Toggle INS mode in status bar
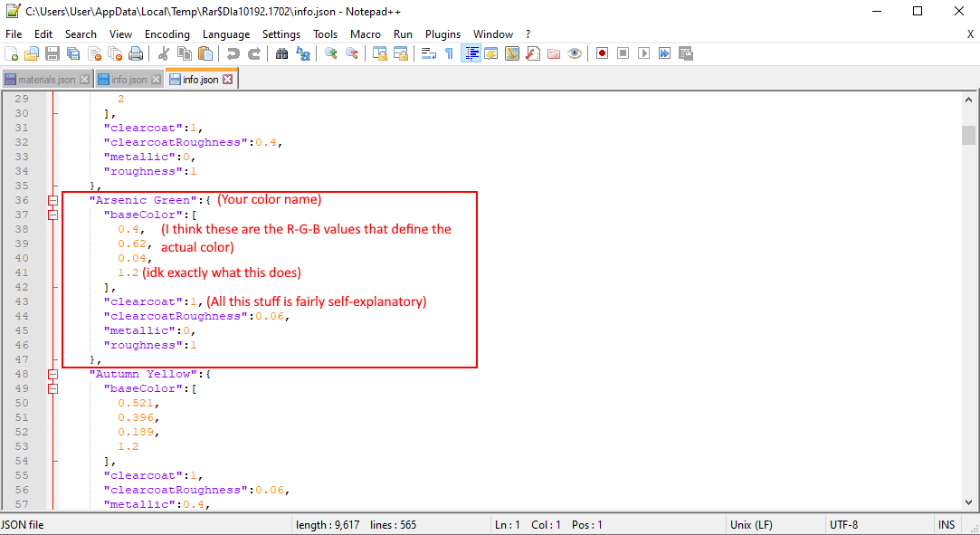The height and width of the screenshot is (535, 980). click(947, 525)
